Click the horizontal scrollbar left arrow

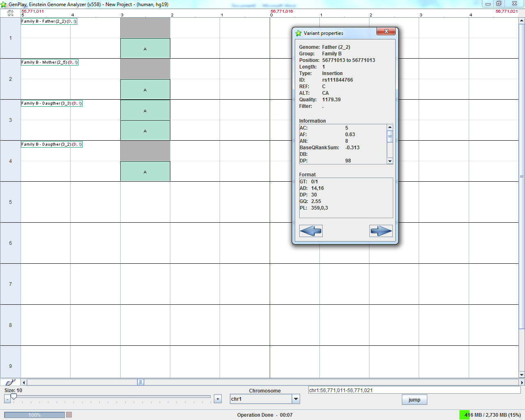tap(24, 382)
